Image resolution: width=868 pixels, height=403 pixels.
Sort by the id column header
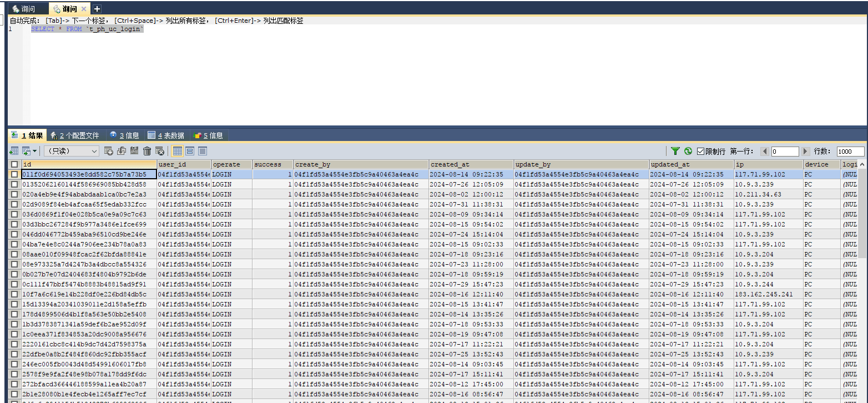(x=89, y=164)
